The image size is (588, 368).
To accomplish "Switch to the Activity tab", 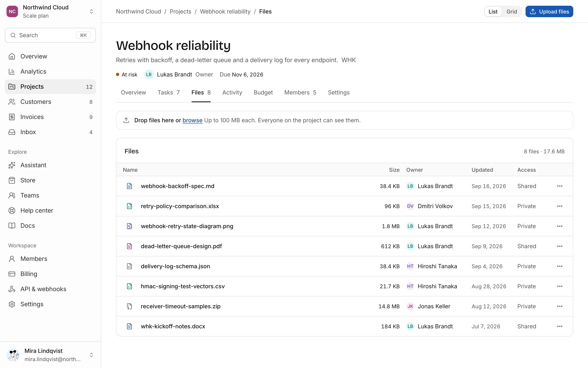I will pyautogui.click(x=232, y=92).
